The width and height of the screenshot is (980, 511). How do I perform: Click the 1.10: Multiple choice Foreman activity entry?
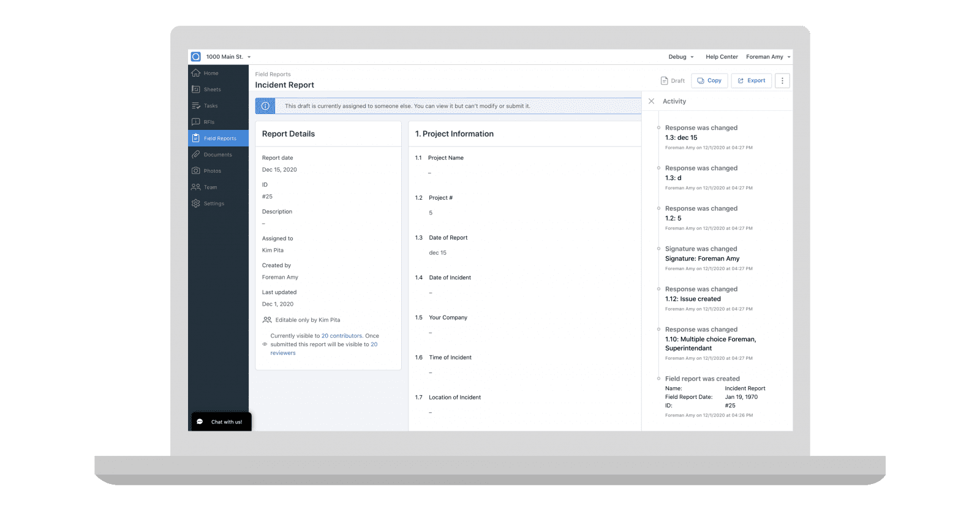pos(710,344)
